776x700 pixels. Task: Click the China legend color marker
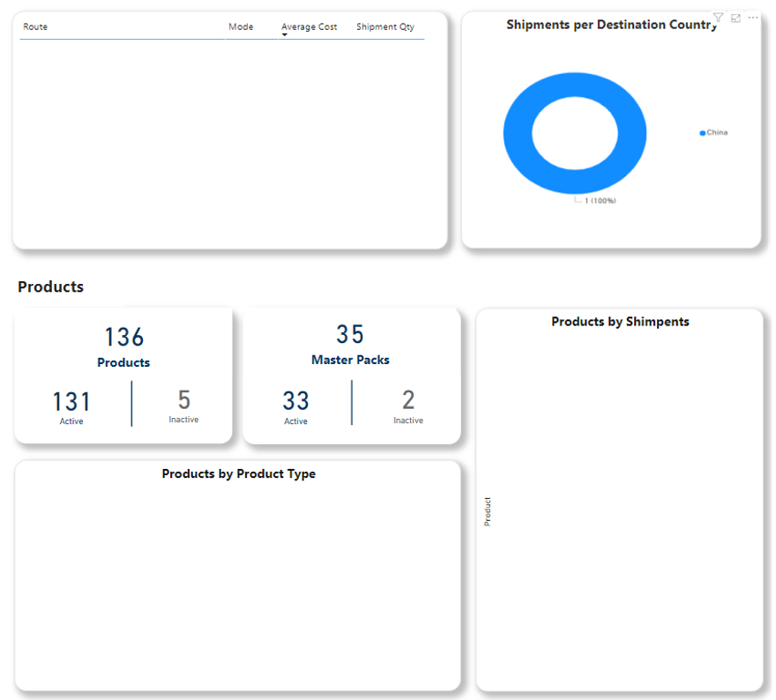[702, 133]
